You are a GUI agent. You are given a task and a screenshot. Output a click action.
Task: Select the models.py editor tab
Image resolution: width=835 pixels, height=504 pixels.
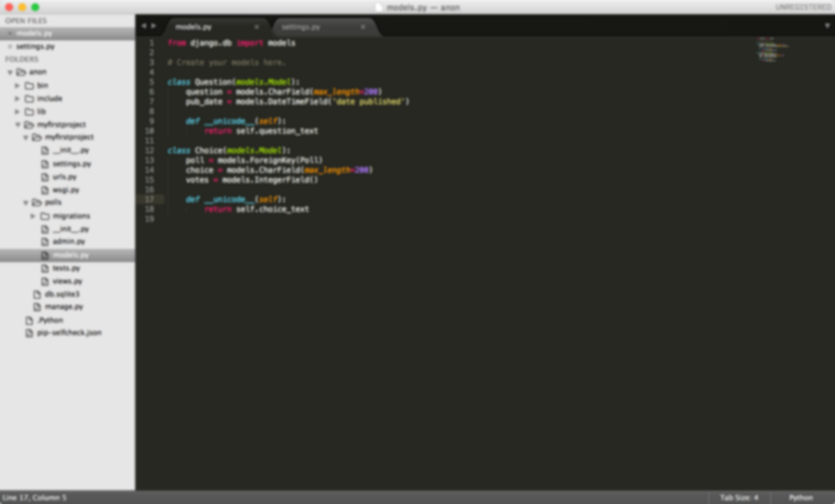[x=218, y=27]
